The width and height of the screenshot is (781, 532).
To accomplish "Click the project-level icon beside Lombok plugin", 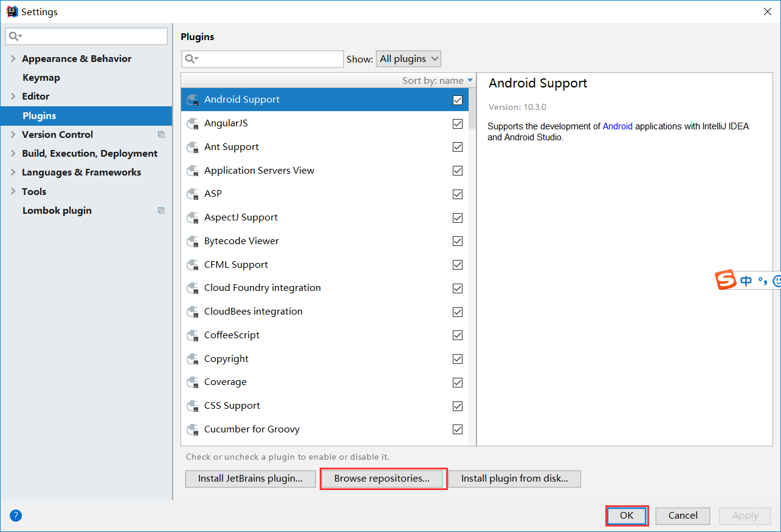I will (x=161, y=211).
